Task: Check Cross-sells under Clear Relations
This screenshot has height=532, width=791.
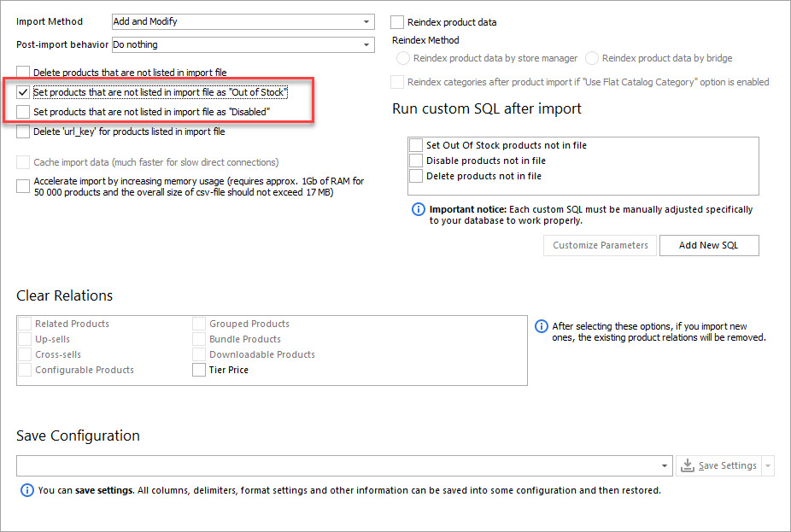Action: (25, 354)
